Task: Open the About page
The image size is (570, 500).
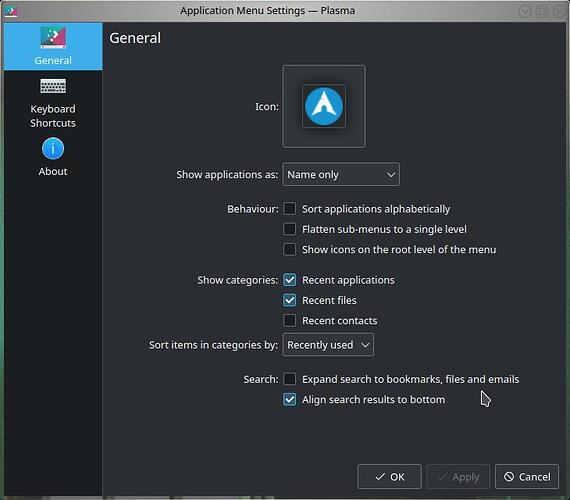Action: tap(53, 157)
